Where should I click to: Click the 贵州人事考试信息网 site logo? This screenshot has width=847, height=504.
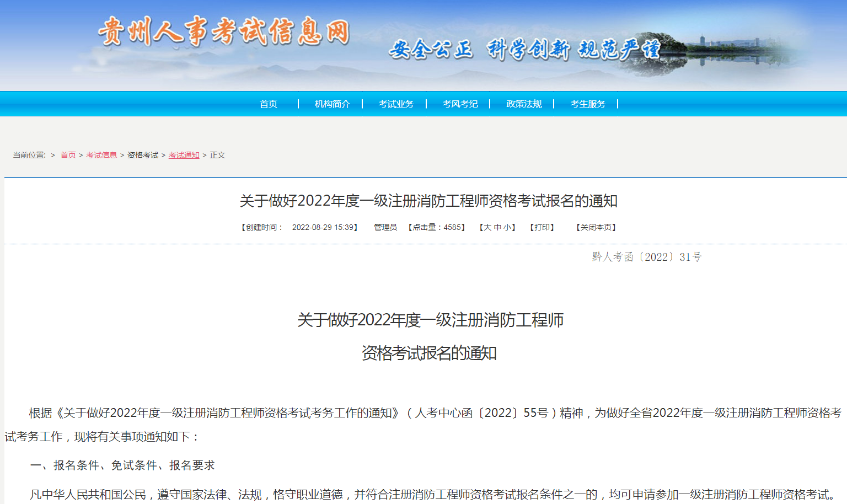pyautogui.click(x=223, y=31)
